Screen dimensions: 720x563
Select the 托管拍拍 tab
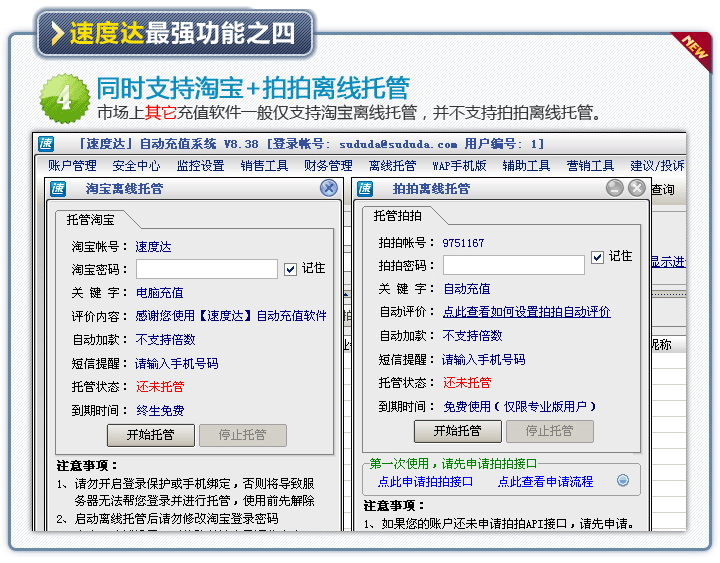(x=397, y=215)
